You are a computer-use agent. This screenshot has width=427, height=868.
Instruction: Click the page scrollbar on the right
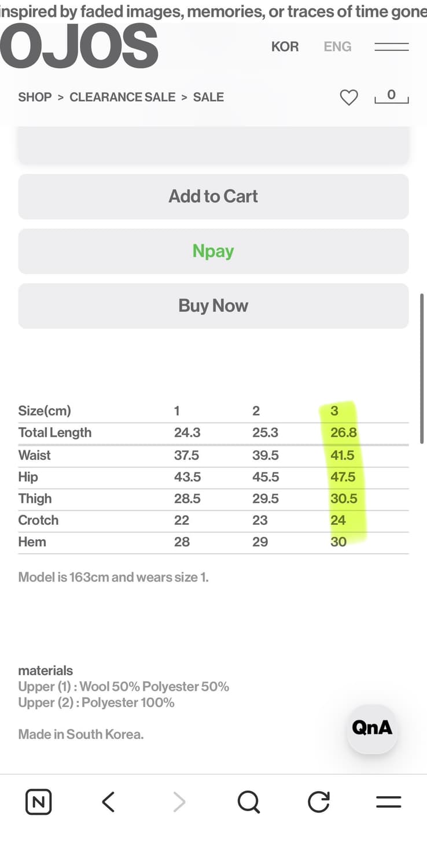422,368
